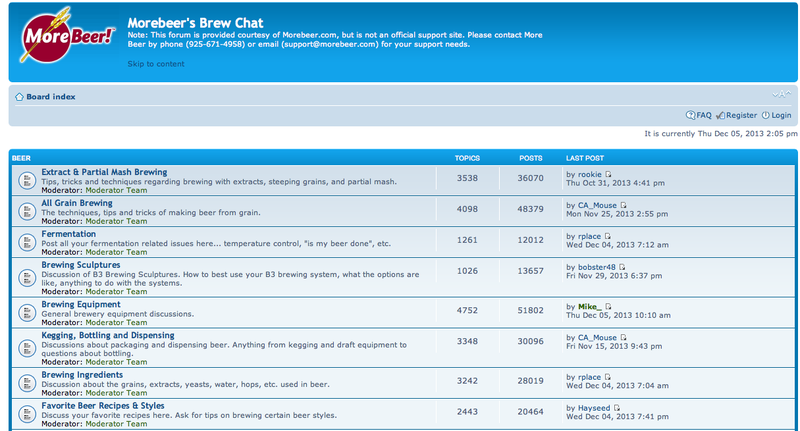The height and width of the screenshot is (431, 800).
Task: View latest post icon next to bobster48
Action: point(622,267)
